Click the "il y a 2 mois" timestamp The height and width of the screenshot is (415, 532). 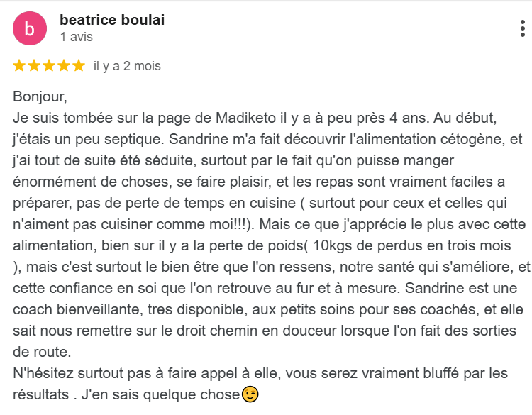click(127, 66)
